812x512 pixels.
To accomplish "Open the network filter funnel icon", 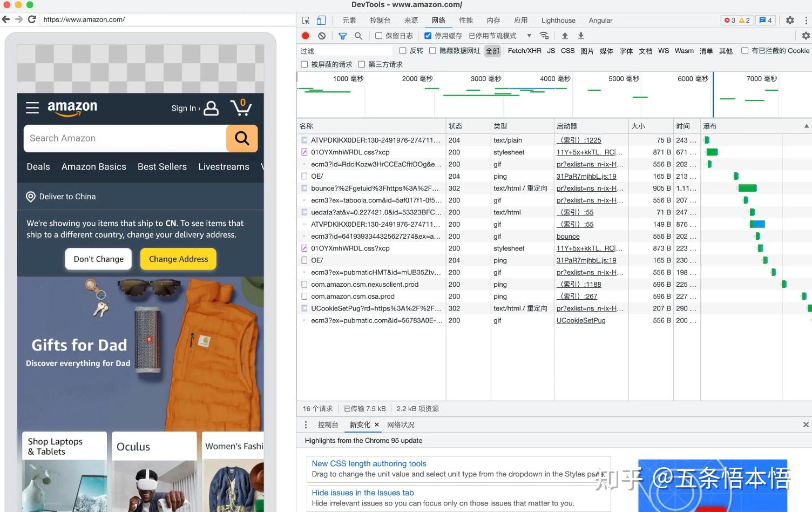I will (x=342, y=36).
